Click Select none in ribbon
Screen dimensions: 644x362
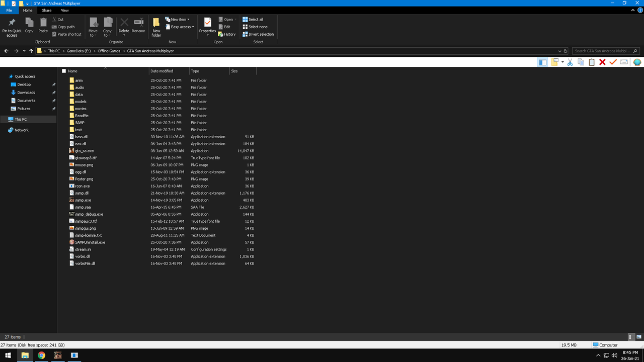point(255,27)
